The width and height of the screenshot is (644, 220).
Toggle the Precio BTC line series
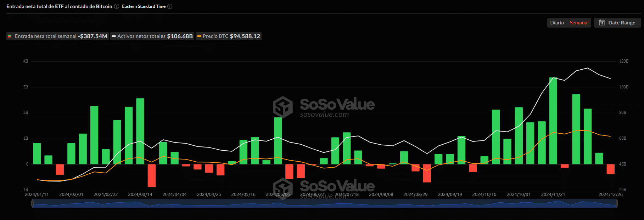point(215,36)
